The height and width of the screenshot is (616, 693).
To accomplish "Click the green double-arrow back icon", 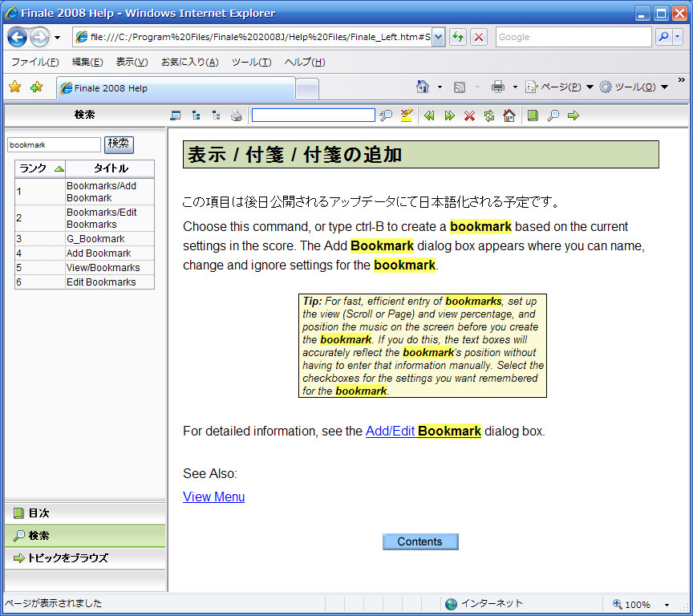I will coord(429,115).
